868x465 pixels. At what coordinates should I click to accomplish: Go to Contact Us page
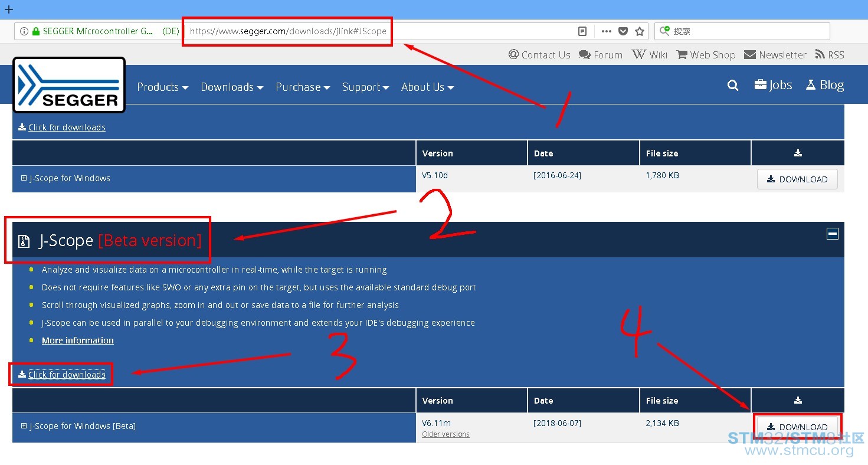[x=539, y=55]
